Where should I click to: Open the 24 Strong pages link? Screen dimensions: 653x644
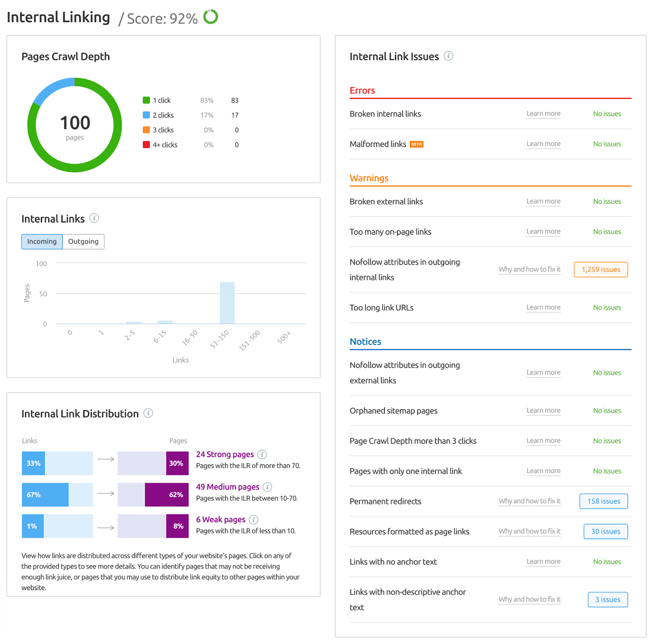225,454
